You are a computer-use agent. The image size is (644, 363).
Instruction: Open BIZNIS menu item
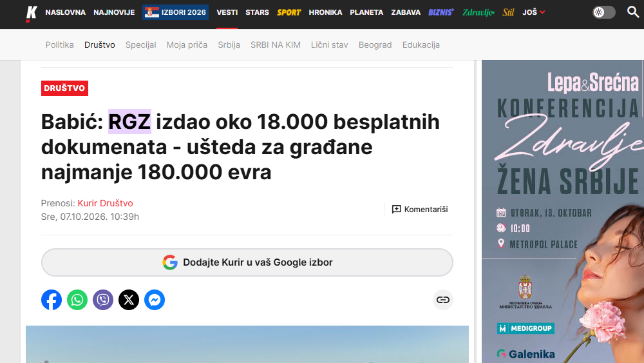441,12
